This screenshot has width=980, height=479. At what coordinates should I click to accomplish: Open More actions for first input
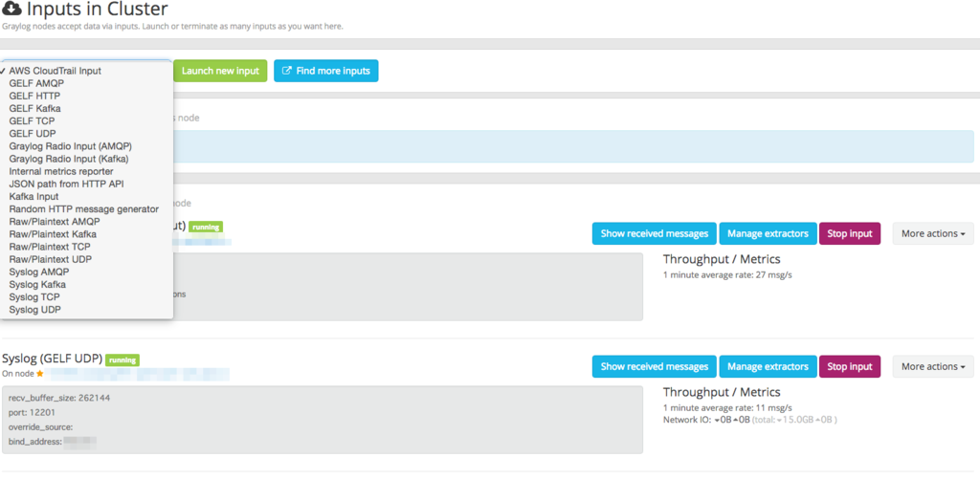coord(933,233)
